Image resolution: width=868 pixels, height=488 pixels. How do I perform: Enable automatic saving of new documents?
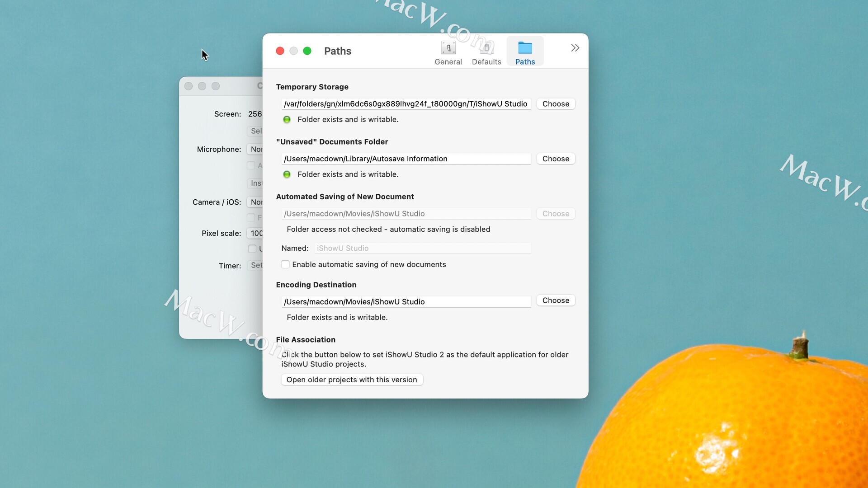tap(285, 264)
